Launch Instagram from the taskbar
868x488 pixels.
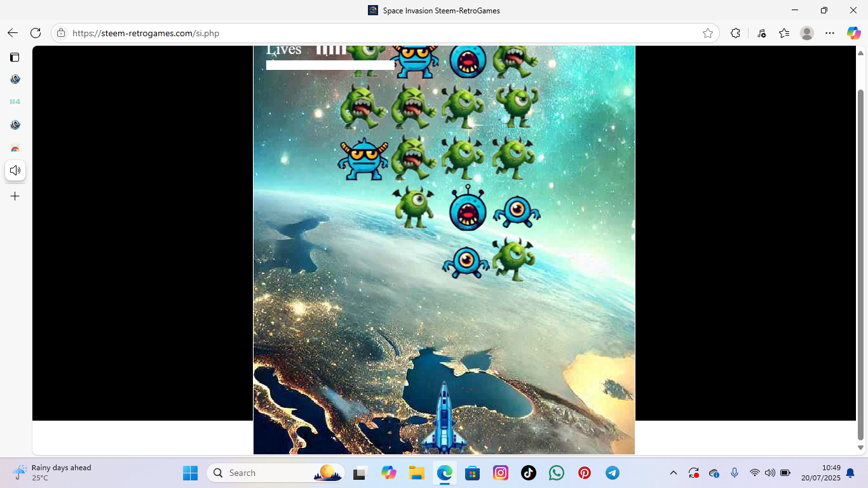501,473
